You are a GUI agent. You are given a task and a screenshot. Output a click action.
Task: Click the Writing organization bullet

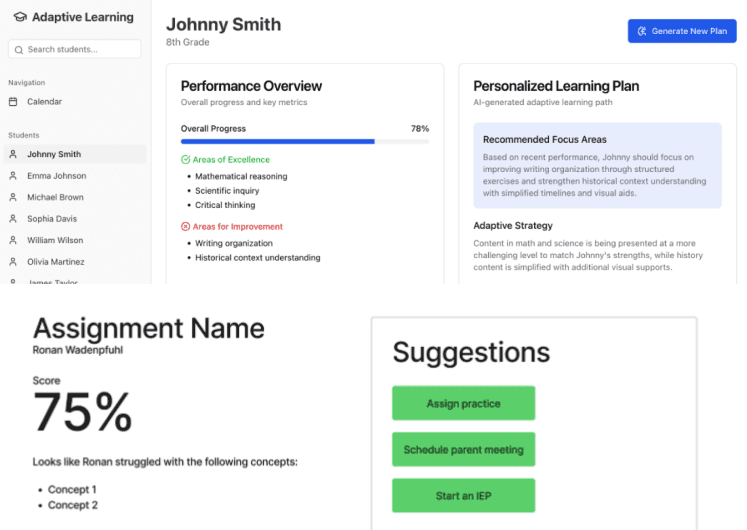point(234,243)
